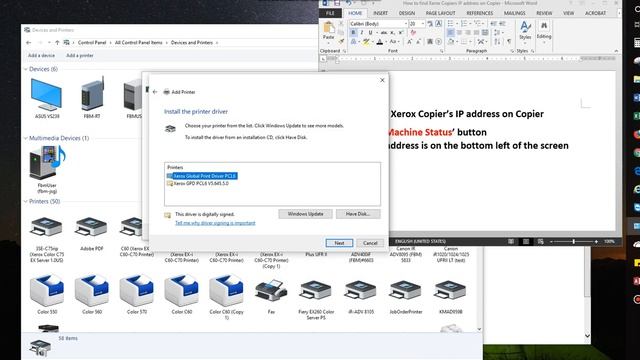Select the Color C60 printer

point(182,294)
